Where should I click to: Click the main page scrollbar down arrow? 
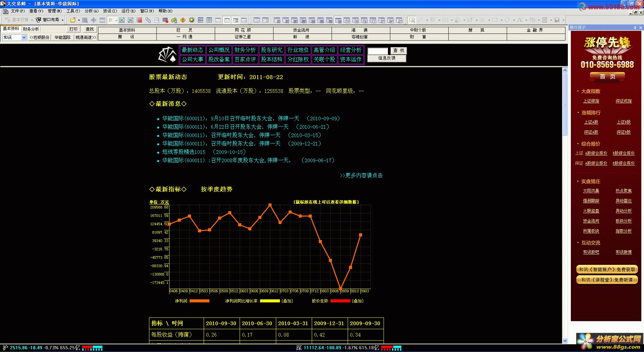click(x=565, y=341)
